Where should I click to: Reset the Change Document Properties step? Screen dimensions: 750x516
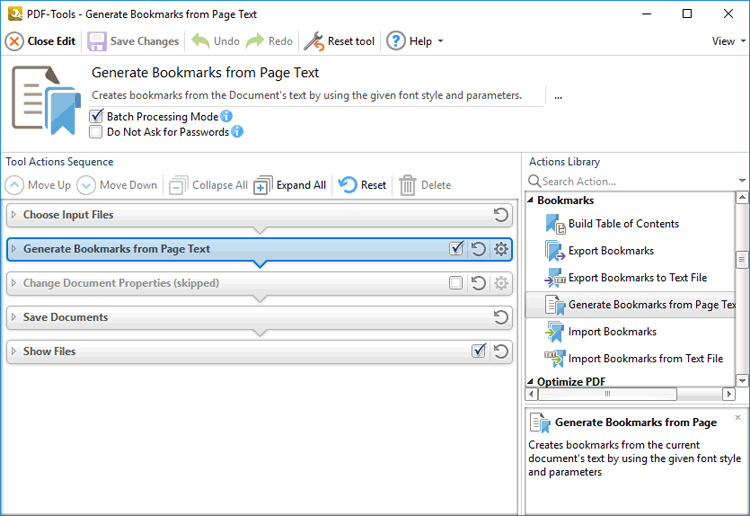478,283
